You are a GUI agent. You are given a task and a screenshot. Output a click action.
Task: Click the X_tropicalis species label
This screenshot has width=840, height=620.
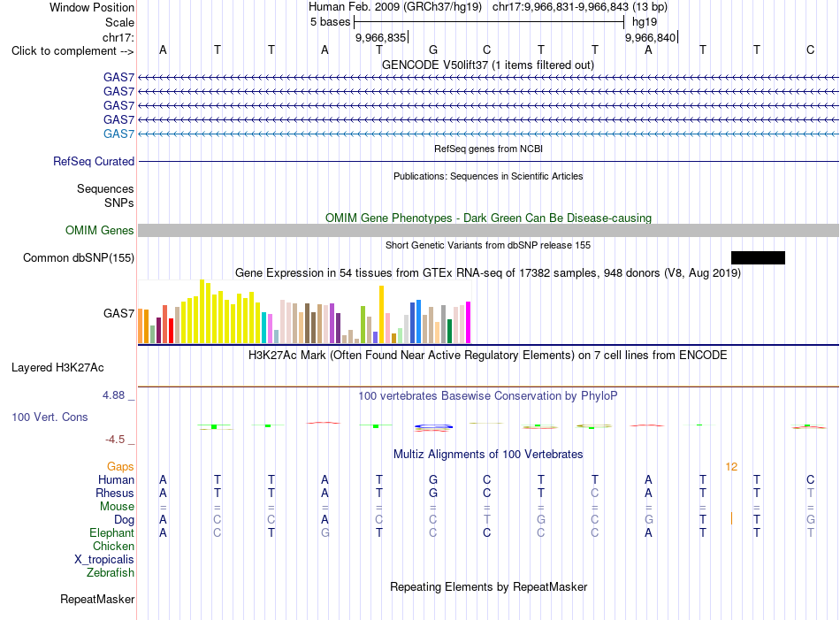pyautogui.click(x=104, y=560)
